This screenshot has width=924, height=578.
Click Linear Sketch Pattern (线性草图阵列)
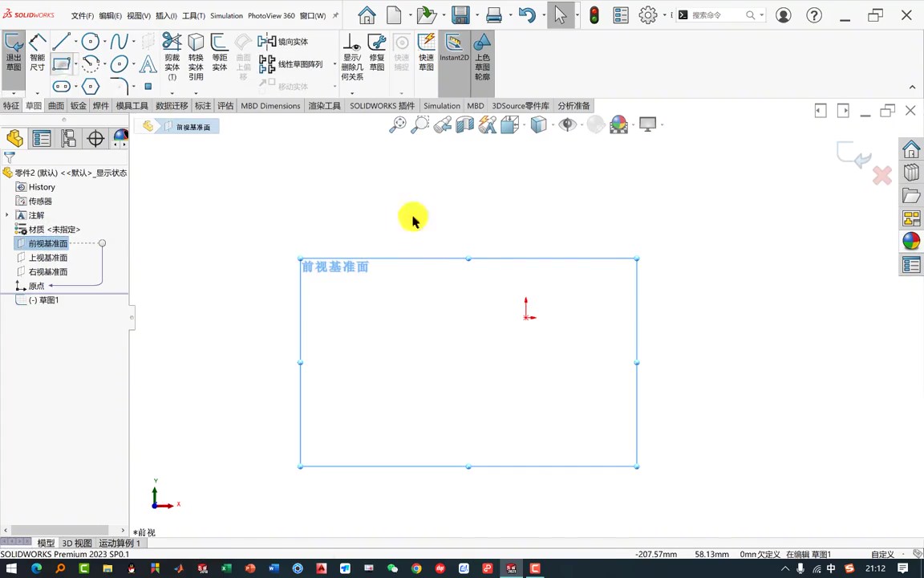[x=290, y=63]
